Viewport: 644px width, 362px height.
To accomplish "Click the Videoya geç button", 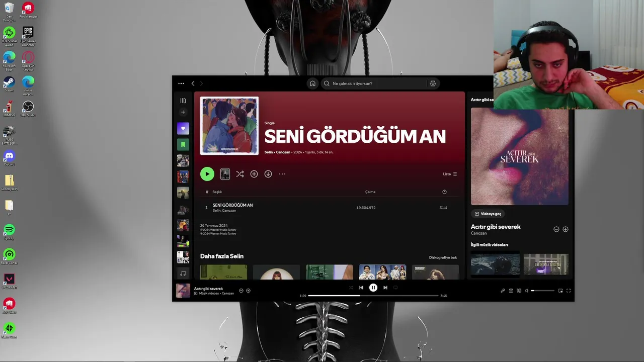I will [x=488, y=214].
